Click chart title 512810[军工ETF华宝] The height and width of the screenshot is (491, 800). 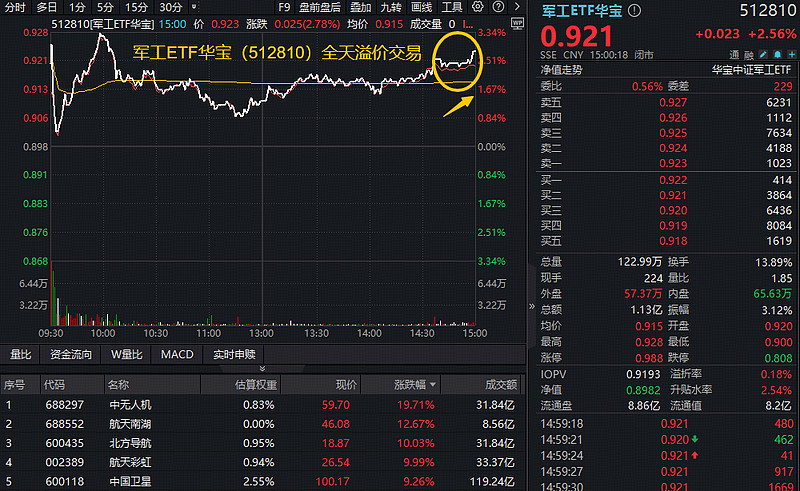103,24
